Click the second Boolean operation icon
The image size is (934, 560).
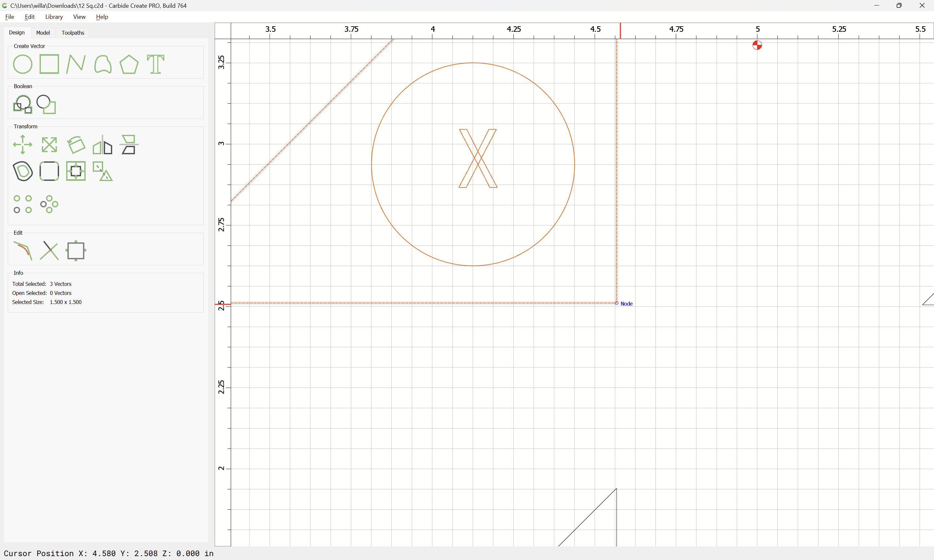coord(46,104)
